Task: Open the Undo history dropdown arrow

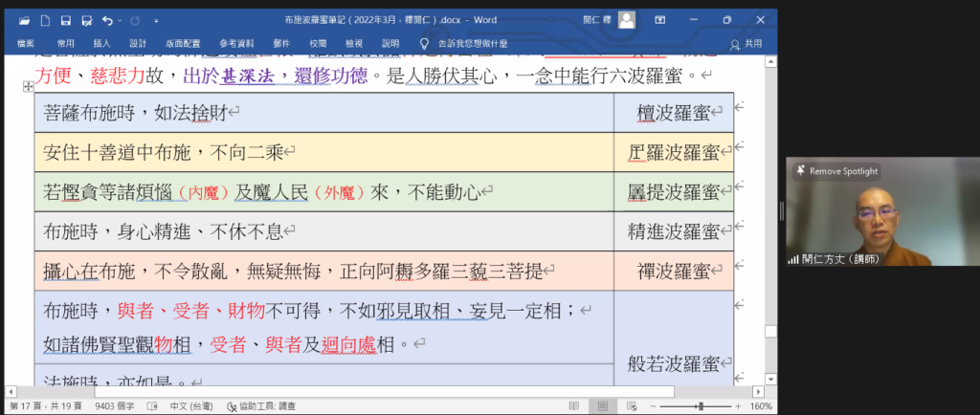Action: click(x=119, y=19)
